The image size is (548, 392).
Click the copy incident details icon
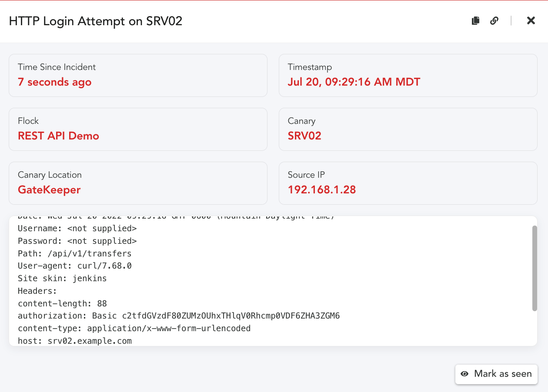pyautogui.click(x=476, y=20)
